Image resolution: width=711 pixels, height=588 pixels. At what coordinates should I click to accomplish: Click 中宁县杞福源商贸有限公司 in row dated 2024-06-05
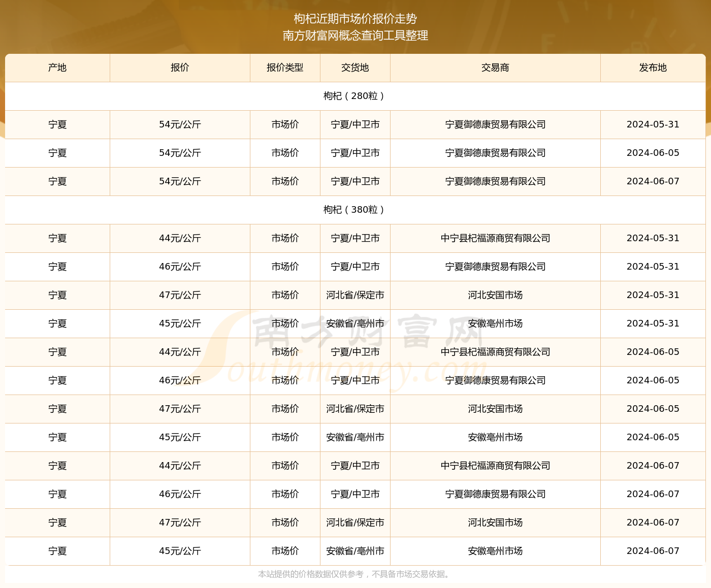[x=495, y=352]
